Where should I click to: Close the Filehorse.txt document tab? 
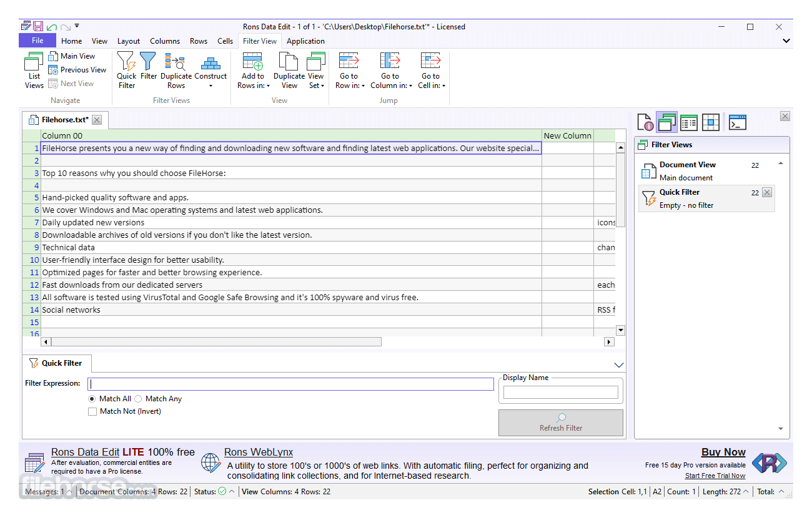point(97,120)
